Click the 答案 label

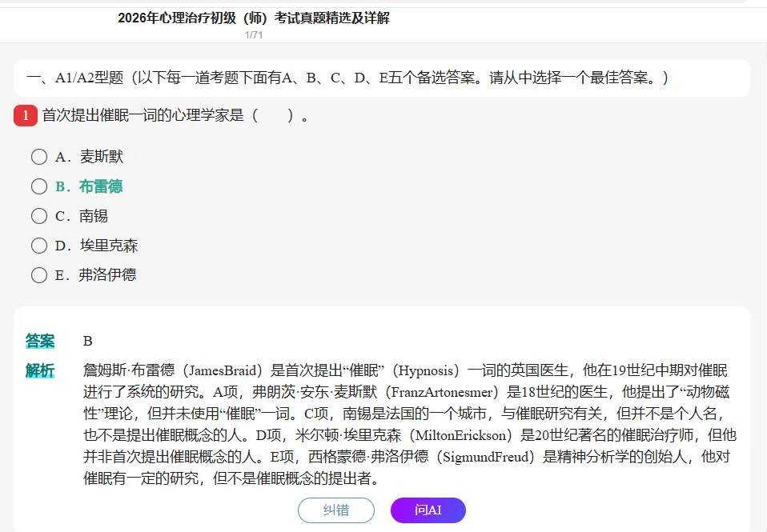[40, 341]
